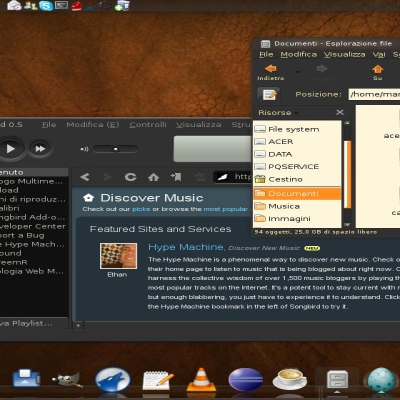
Task: Select 'ngbird Add-o...' in Songbird sidebar
Action: (x=33, y=217)
